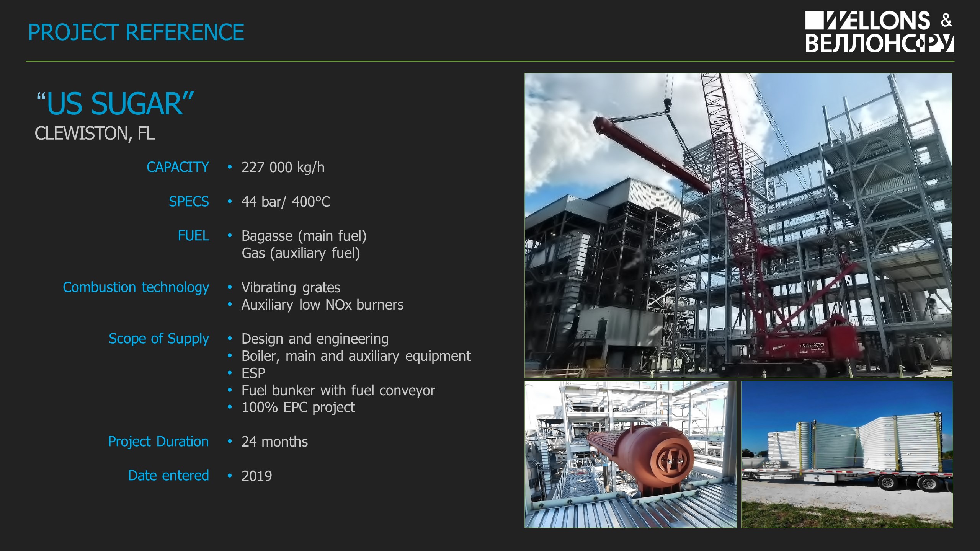Viewport: 980px width, 551px height.
Task: Click the 2019 date value
Action: (x=256, y=476)
